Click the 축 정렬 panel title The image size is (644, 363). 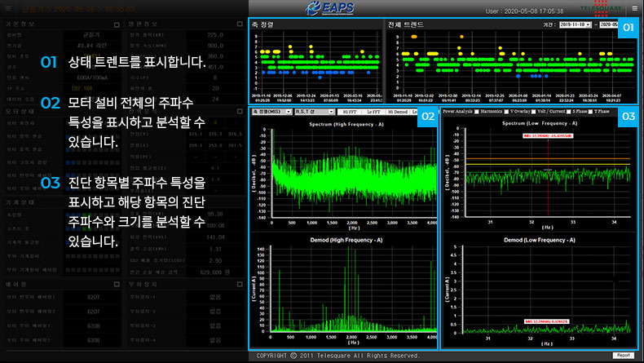(x=262, y=24)
